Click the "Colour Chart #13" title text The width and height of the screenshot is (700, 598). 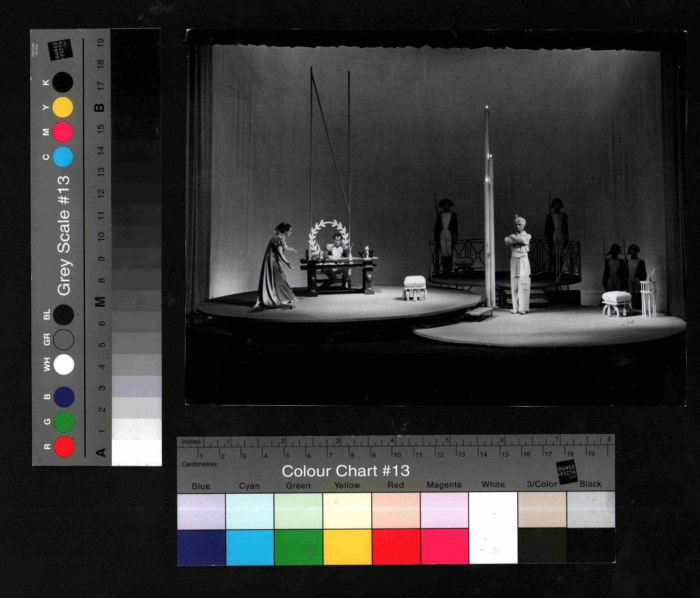tap(345, 471)
